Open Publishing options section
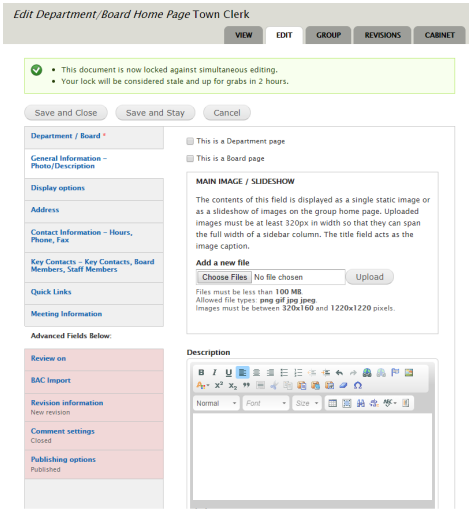The image size is (471, 516). (x=94, y=464)
